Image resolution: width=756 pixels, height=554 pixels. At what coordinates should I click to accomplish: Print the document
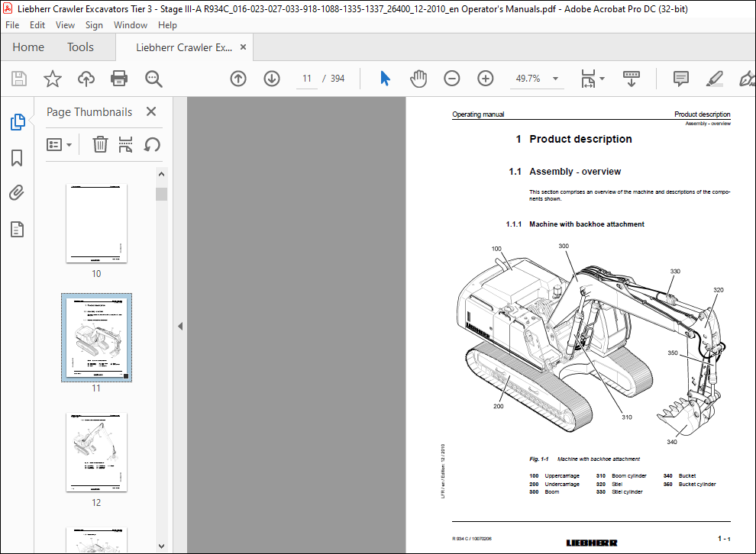pos(119,79)
